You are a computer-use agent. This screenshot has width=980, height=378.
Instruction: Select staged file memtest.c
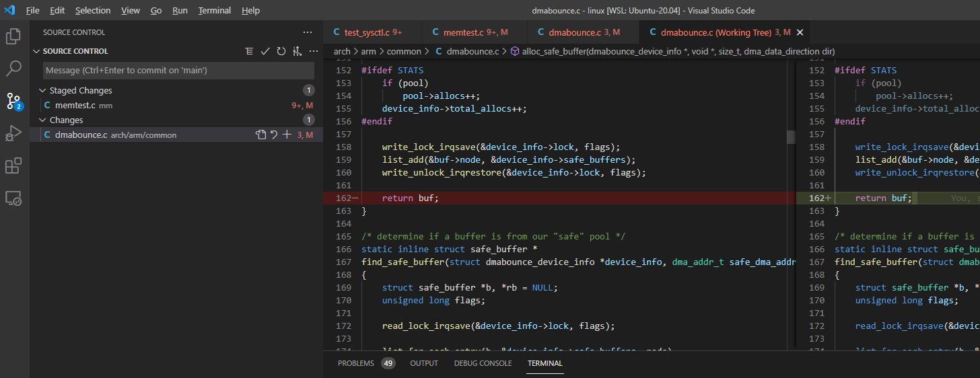(x=176, y=106)
